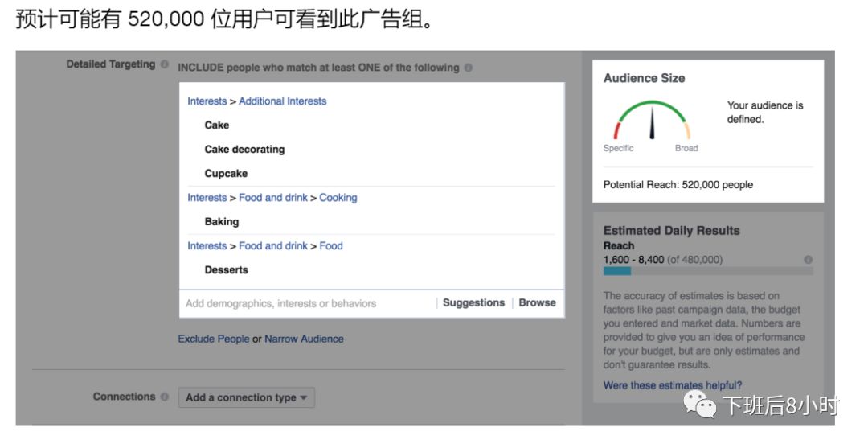Screen dimensions: 868x444
Task: Click Narrow Audience link
Action: [304, 339]
